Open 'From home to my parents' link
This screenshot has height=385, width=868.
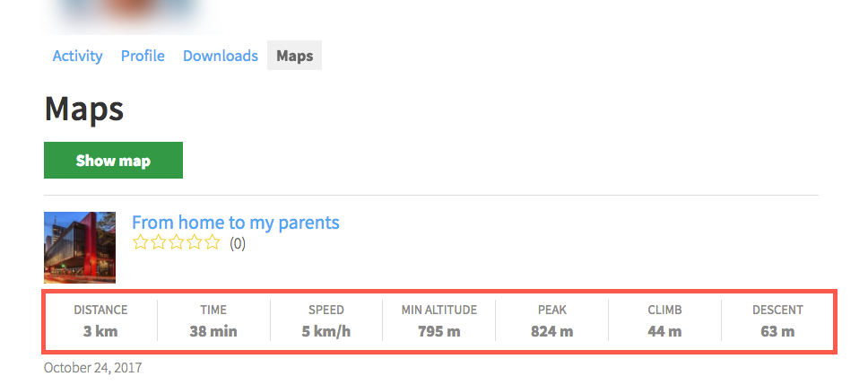click(x=236, y=223)
